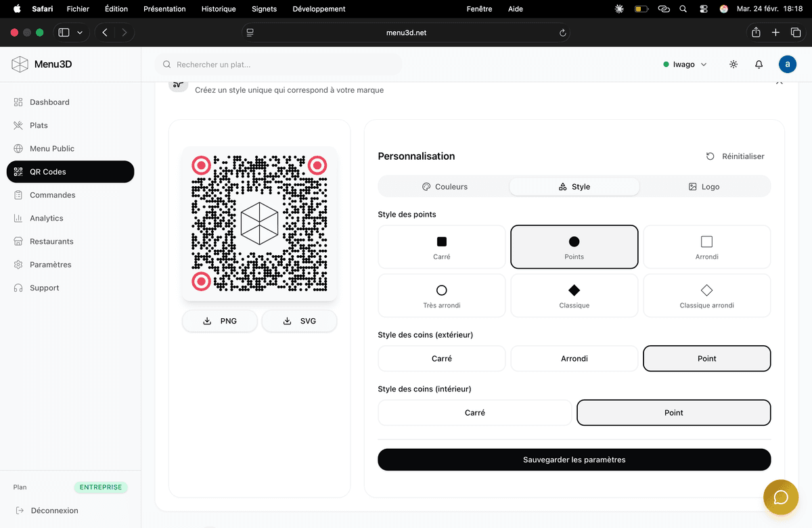Switch to the Logo tab
This screenshot has height=528, width=812.
pos(704,187)
